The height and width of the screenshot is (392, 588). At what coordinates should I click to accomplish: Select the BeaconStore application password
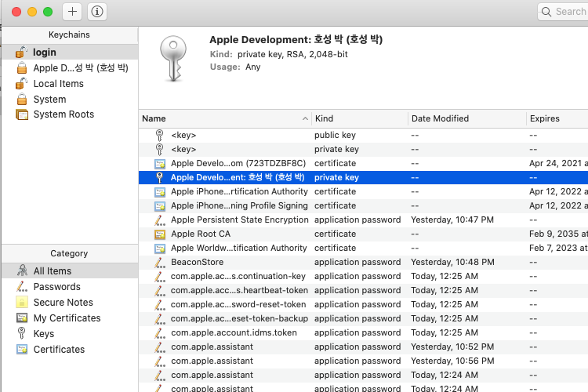[x=363, y=262]
